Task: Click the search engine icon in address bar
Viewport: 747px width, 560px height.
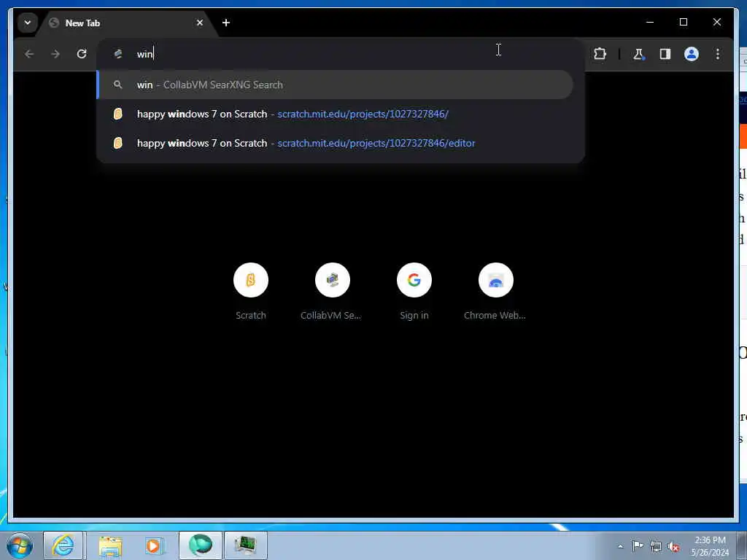Action: click(x=118, y=54)
